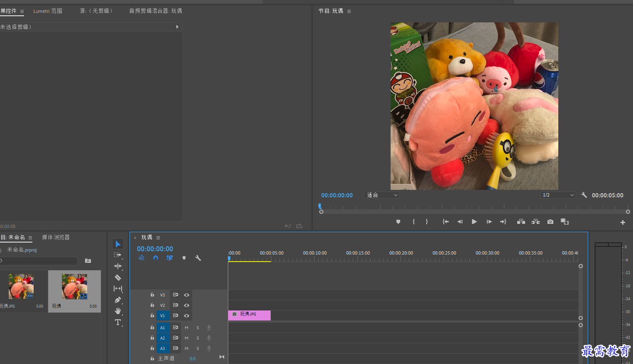Open comparison view button
The image size is (633, 364).
565,222
